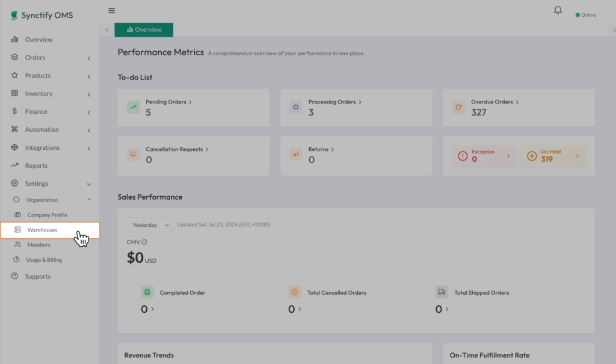Click the Overview bar chart sidebar icon
The width and height of the screenshot is (616, 364).
[x=14, y=39]
